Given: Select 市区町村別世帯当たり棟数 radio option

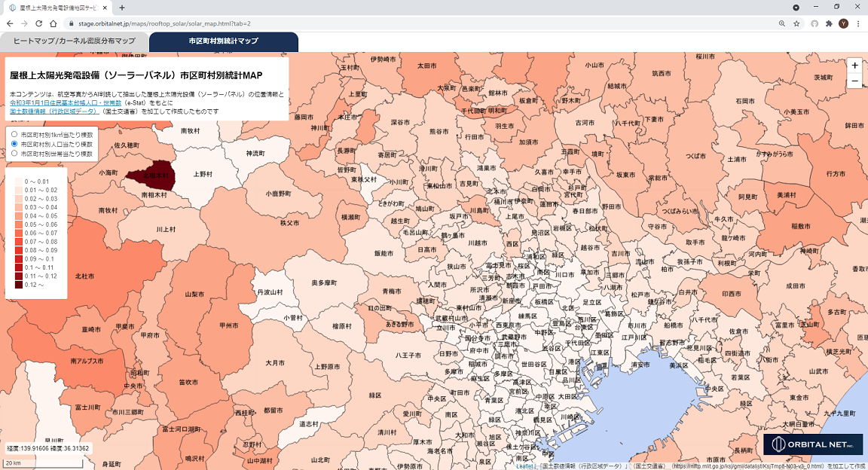Looking at the screenshot, I should click(14, 153).
